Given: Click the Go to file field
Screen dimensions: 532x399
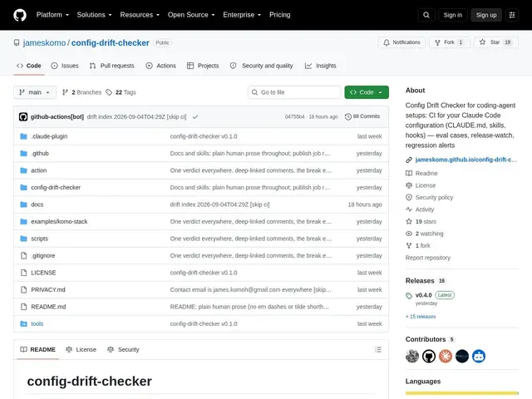Looking at the screenshot, I should click(x=294, y=92).
